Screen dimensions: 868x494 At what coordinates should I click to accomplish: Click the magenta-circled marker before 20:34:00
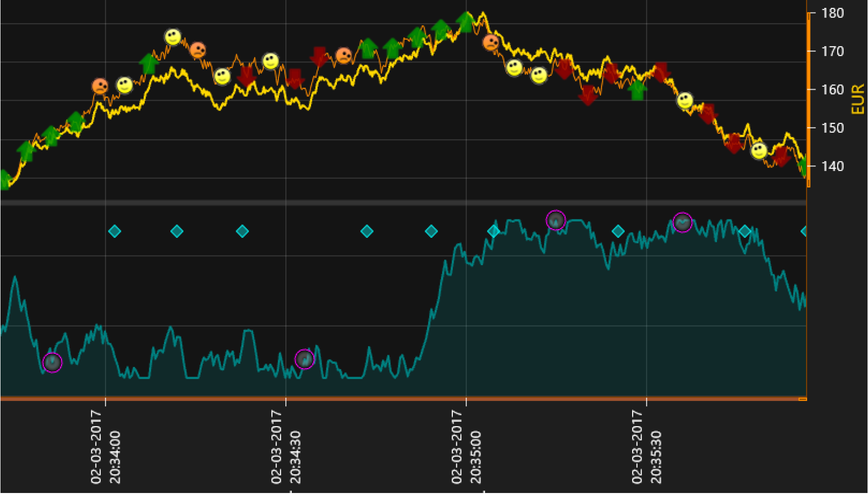coord(53,363)
